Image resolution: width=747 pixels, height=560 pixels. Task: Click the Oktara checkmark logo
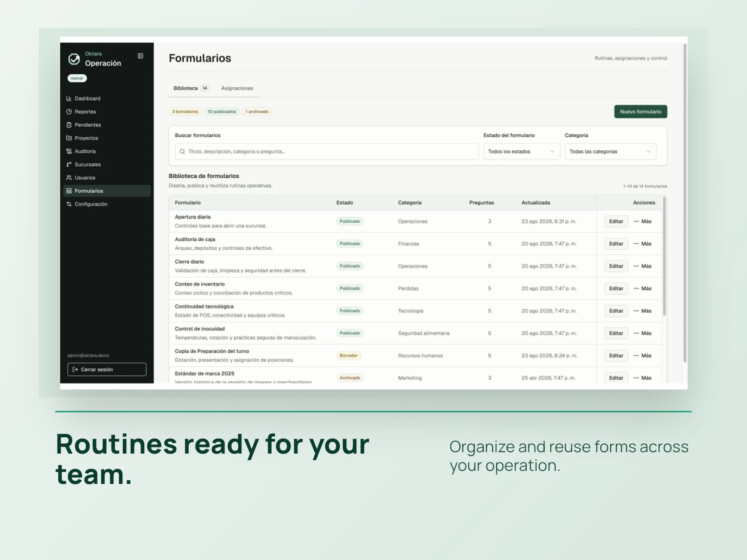pos(74,59)
